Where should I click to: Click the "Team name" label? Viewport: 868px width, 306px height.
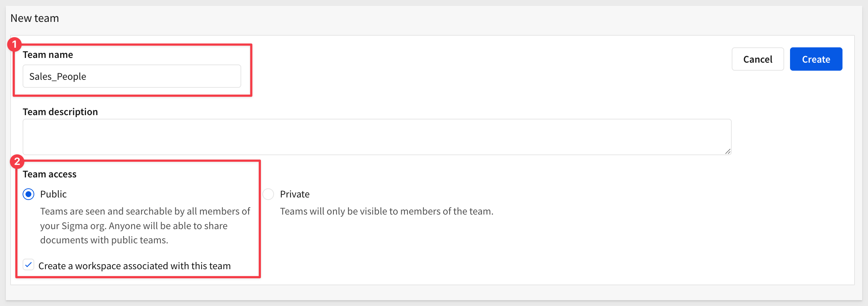48,55
